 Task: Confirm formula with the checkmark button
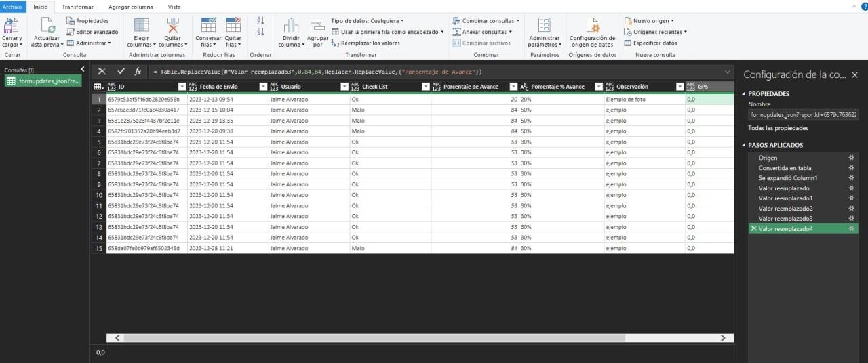[121, 71]
